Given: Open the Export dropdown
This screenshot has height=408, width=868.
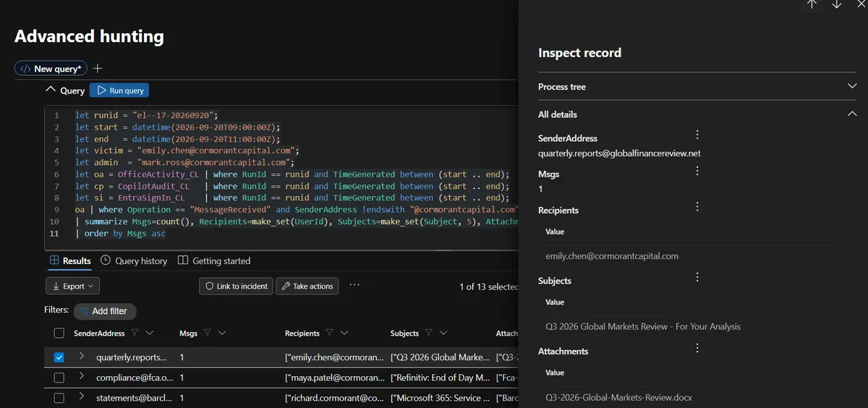Looking at the screenshot, I should pos(72,286).
